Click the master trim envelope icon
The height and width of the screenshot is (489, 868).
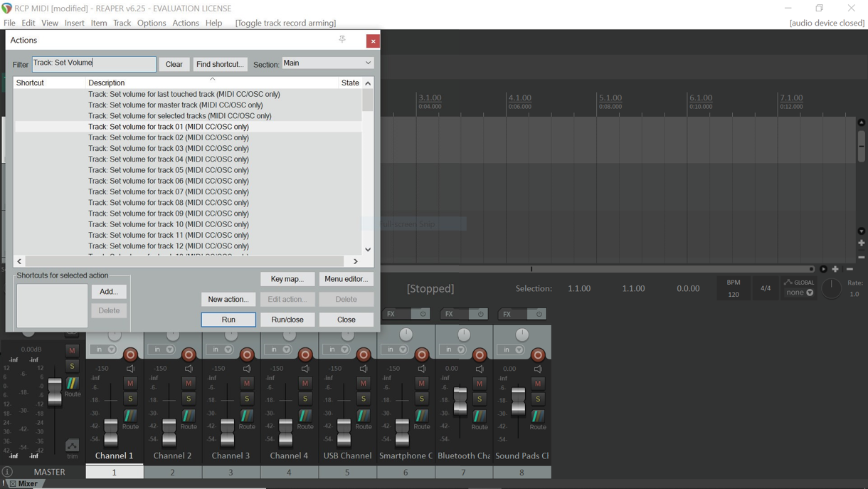(x=72, y=446)
